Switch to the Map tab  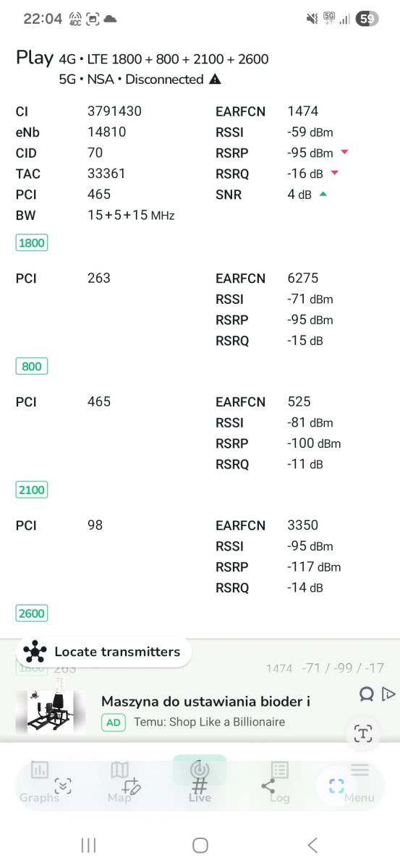pos(119,783)
